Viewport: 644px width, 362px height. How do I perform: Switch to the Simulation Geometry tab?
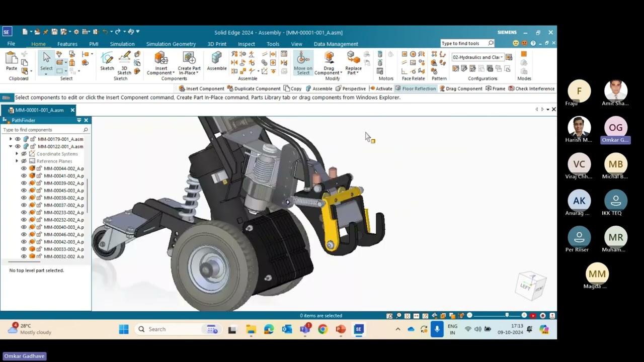[x=171, y=44]
